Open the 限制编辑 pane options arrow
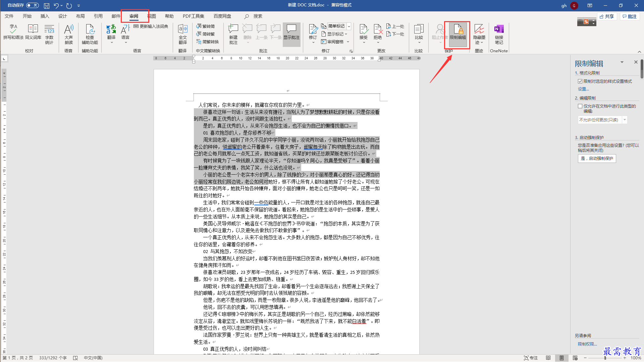This screenshot has height=362, width=644. pos(622,62)
